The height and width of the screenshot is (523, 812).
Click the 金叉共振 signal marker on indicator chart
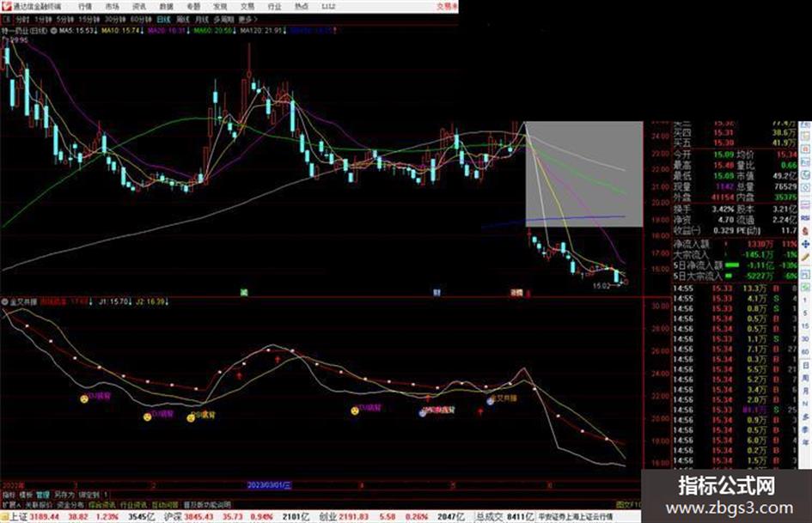(x=502, y=398)
